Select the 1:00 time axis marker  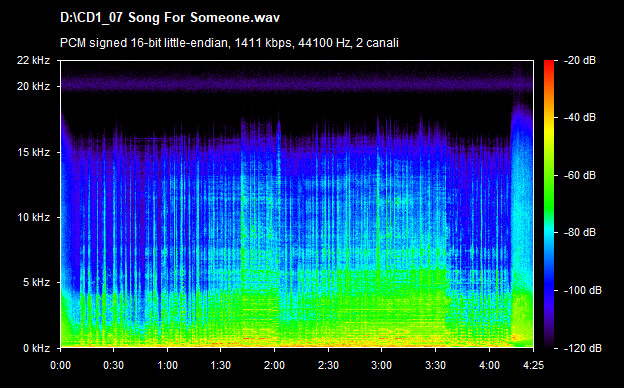(x=167, y=365)
